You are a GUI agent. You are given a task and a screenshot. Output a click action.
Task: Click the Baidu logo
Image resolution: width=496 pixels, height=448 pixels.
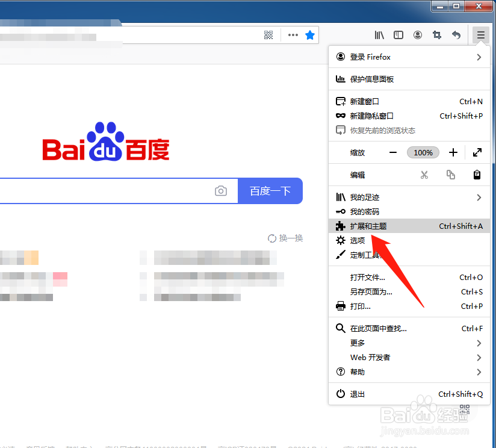coord(106,142)
